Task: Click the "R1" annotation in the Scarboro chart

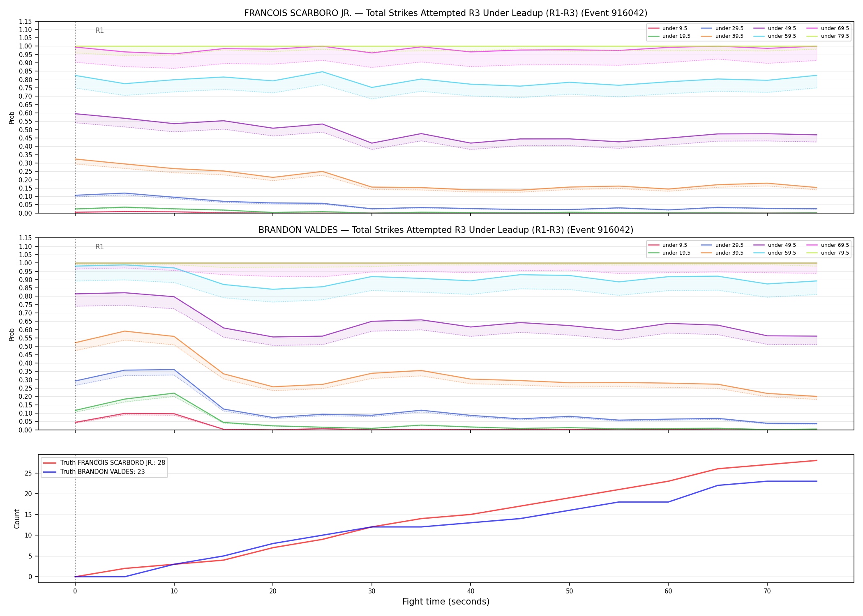Action: tap(99, 30)
